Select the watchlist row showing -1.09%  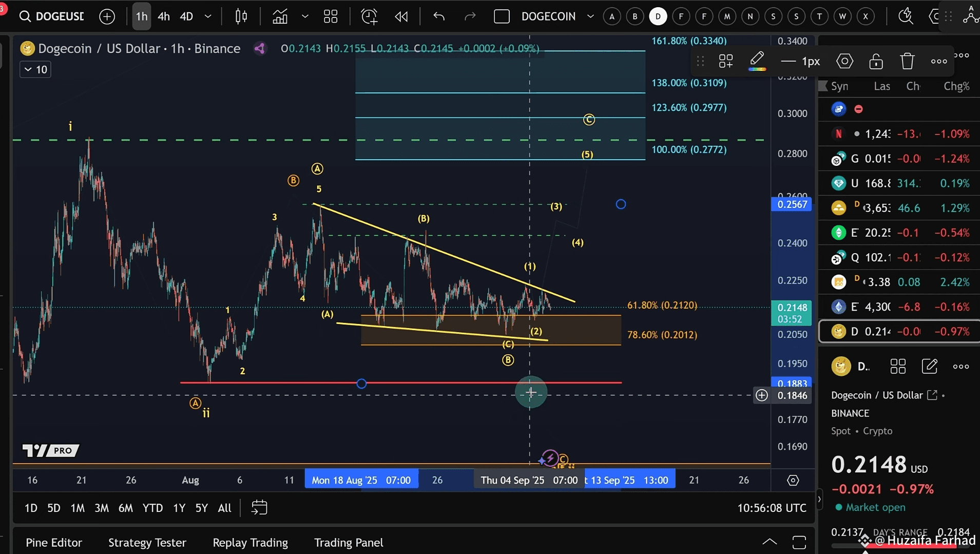tap(899, 134)
